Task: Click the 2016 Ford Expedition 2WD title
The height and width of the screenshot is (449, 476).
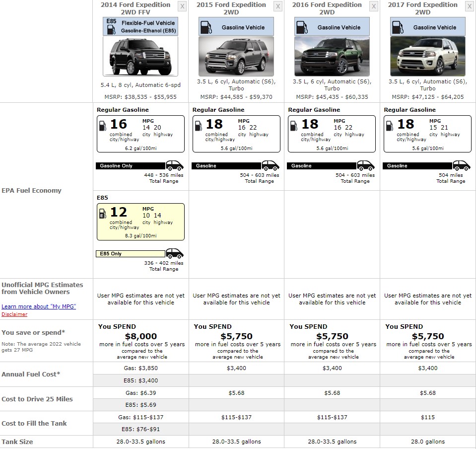Action: click(327, 8)
